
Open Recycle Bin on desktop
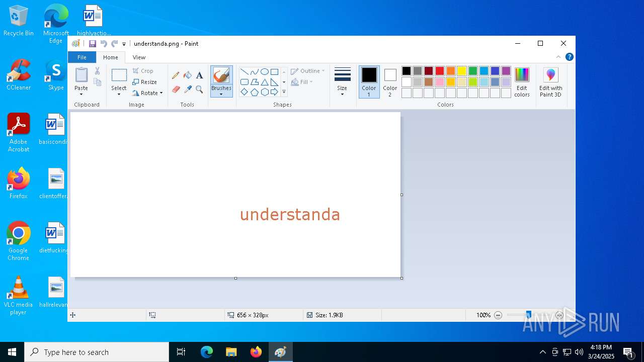coord(19,21)
